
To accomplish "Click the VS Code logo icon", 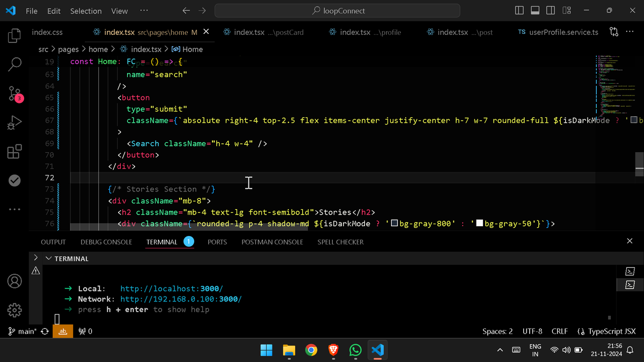I will 11,11.
